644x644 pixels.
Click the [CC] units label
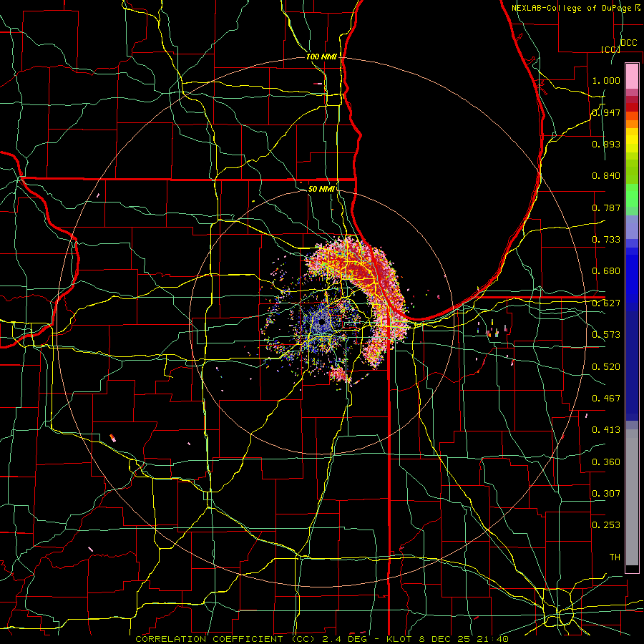[x=610, y=49]
